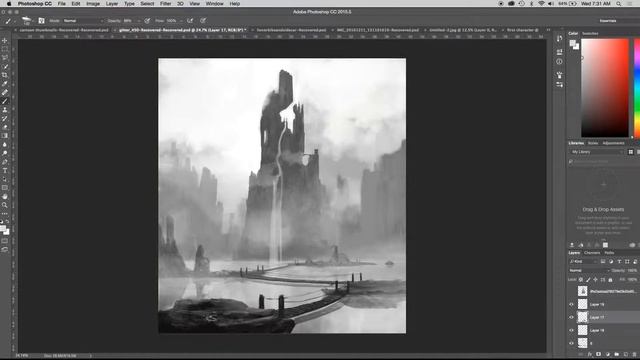Hide Layer 18 with eye icon
640x360 pixels.
pyautogui.click(x=571, y=304)
